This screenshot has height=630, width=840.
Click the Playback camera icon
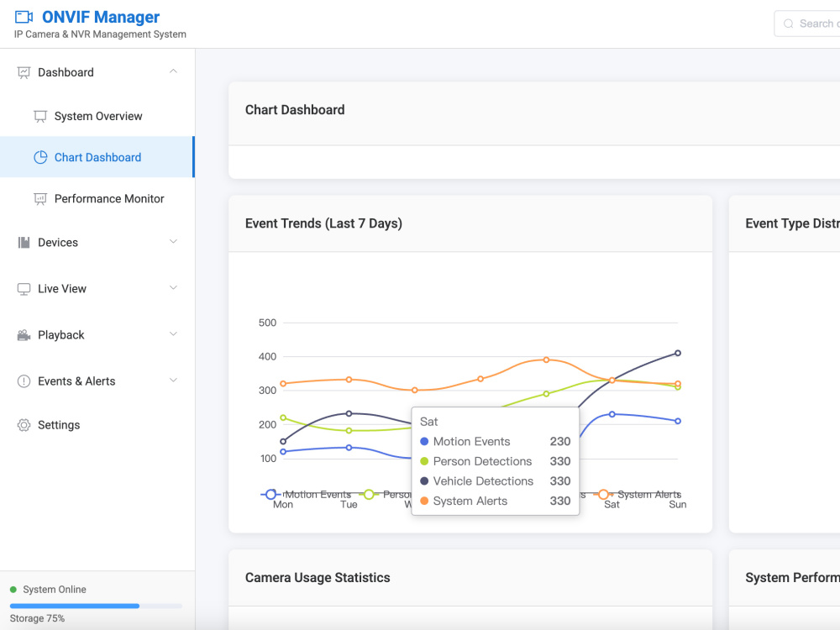coord(24,335)
